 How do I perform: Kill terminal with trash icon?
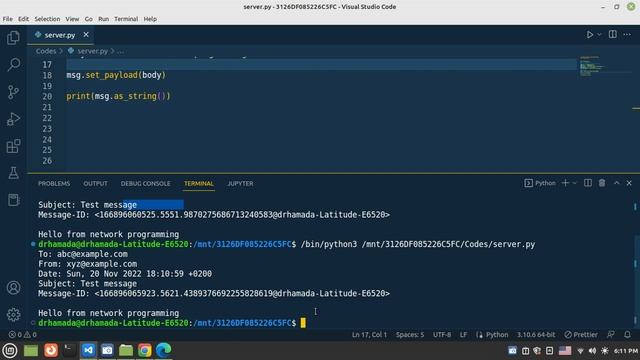pos(602,183)
